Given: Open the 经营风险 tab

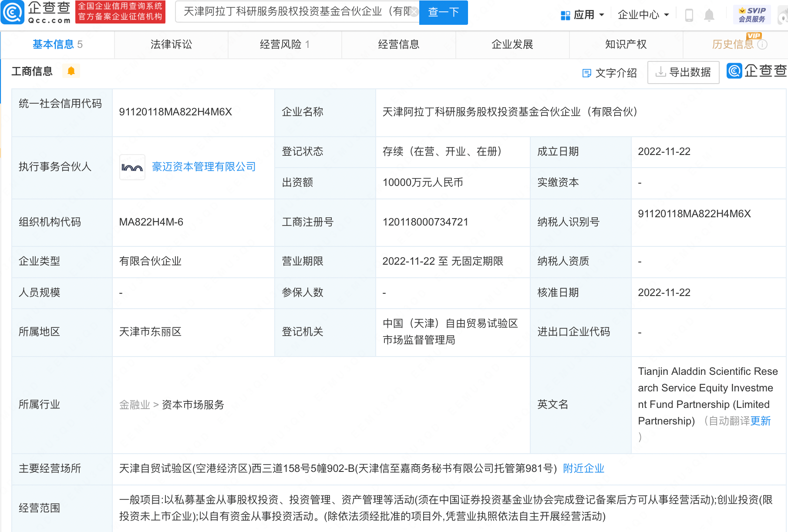Looking at the screenshot, I should click(285, 44).
